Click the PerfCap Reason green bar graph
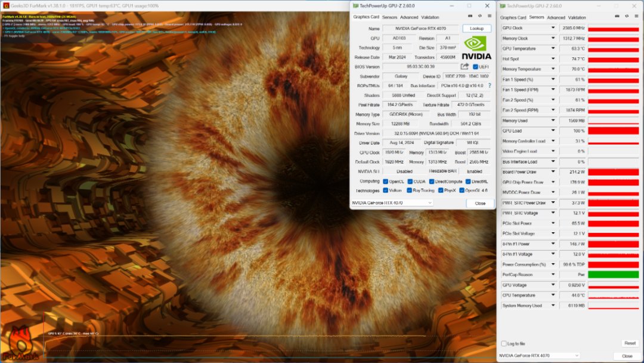 613,275
